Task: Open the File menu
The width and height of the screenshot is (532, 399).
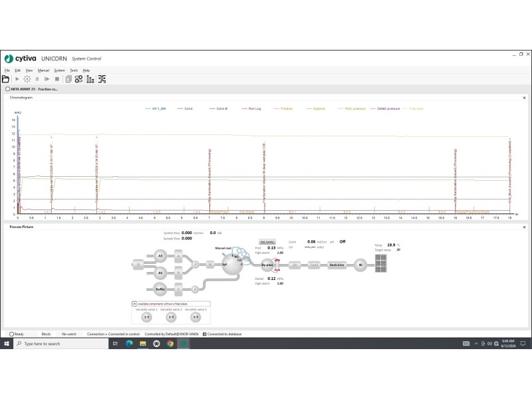Action: tap(7, 70)
